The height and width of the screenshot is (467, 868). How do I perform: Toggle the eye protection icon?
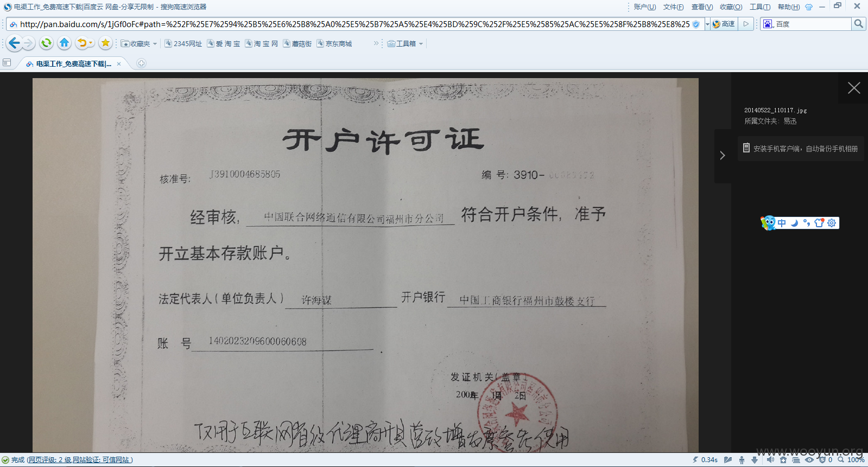[x=809, y=460]
